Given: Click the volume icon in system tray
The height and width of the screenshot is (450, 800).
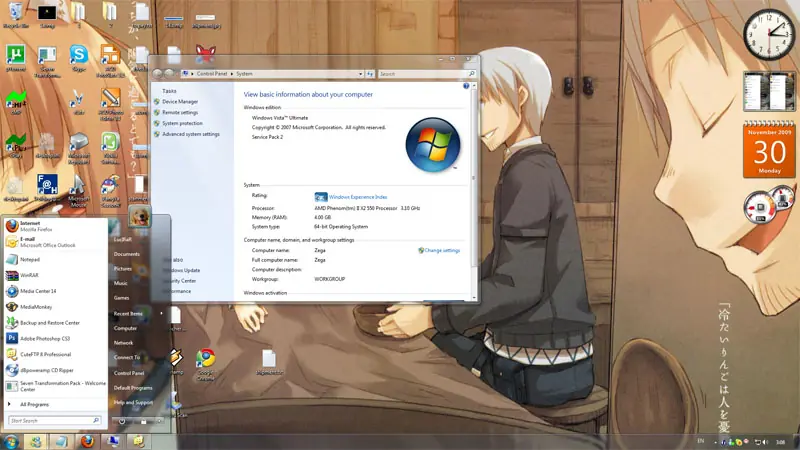Looking at the screenshot, I should 764,442.
